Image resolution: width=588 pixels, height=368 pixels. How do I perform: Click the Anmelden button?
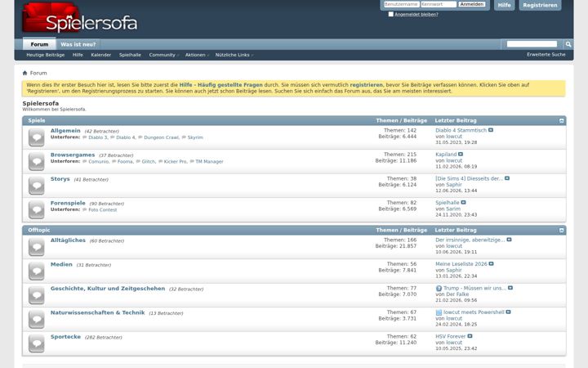pyautogui.click(x=472, y=4)
